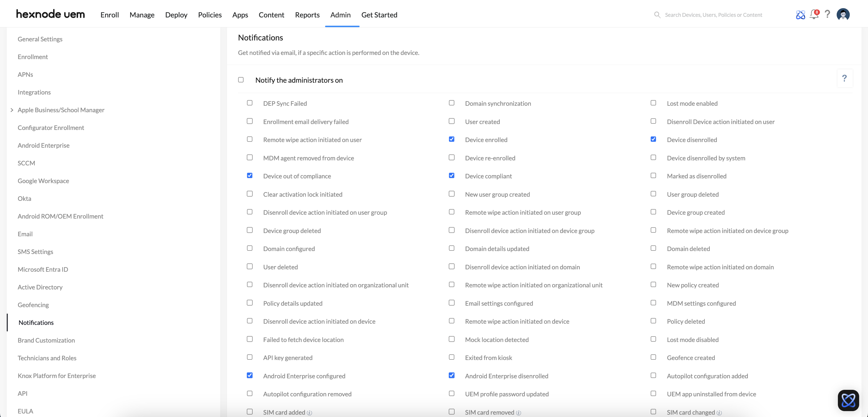Check the Lost mode enabled checkbox
868x417 pixels.
(653, 103)
